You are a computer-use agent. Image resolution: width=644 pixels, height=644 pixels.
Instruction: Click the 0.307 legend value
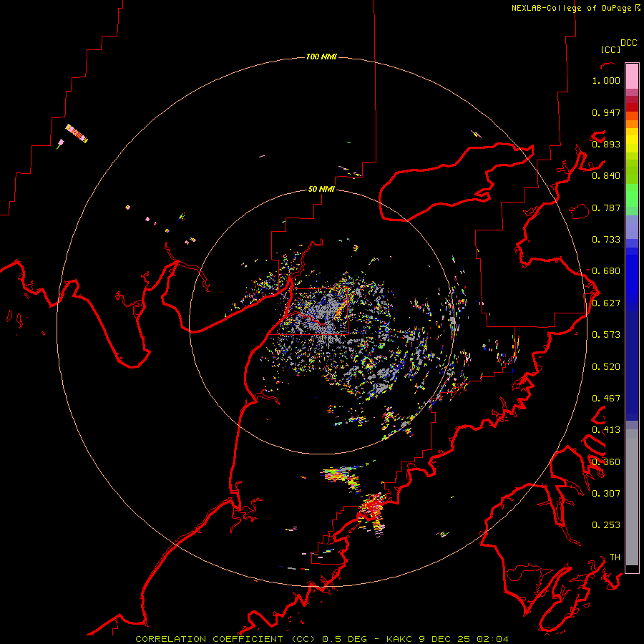[606, 494]
